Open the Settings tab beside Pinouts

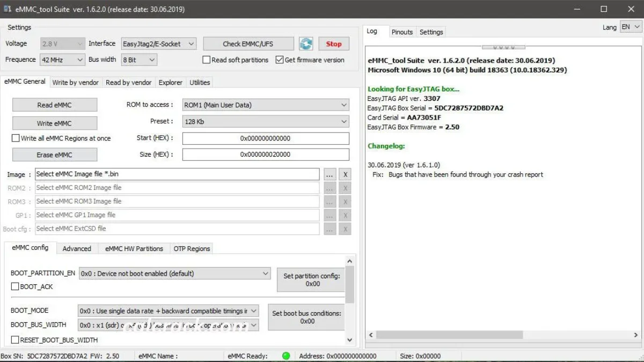point(431,32)
